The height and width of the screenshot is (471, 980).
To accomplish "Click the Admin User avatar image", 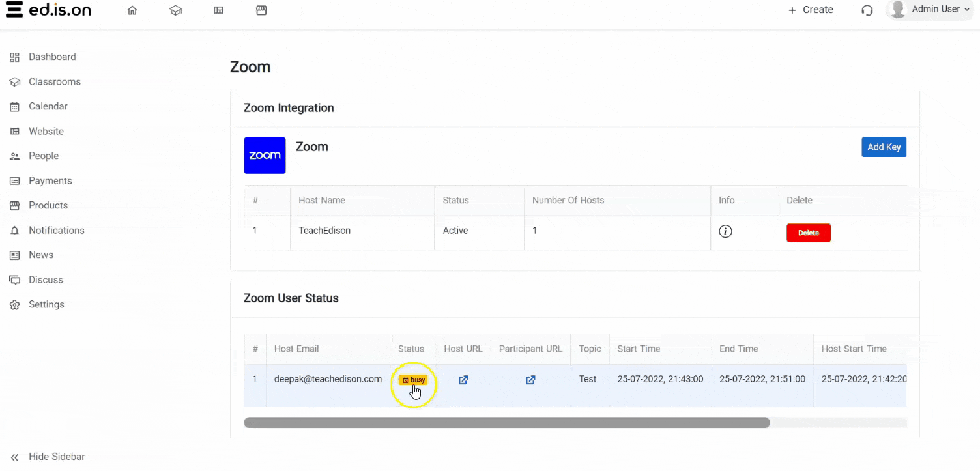I will click(x=898, y=10).
